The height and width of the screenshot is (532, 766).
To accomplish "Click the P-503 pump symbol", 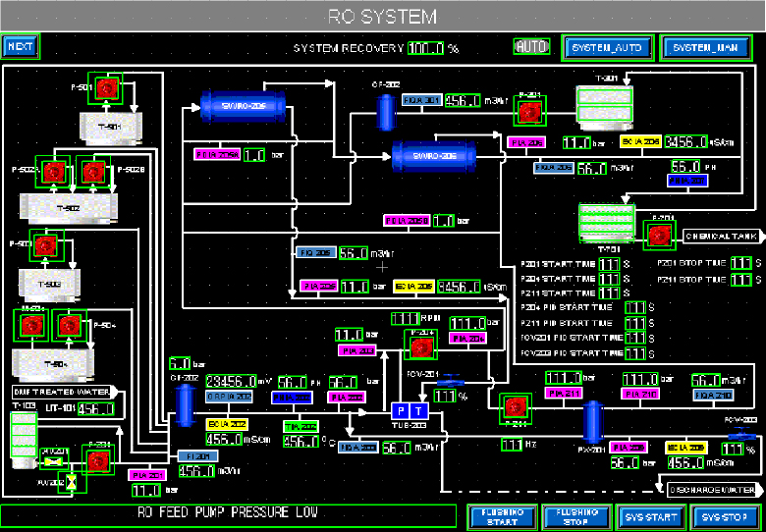I will point(47,244).
